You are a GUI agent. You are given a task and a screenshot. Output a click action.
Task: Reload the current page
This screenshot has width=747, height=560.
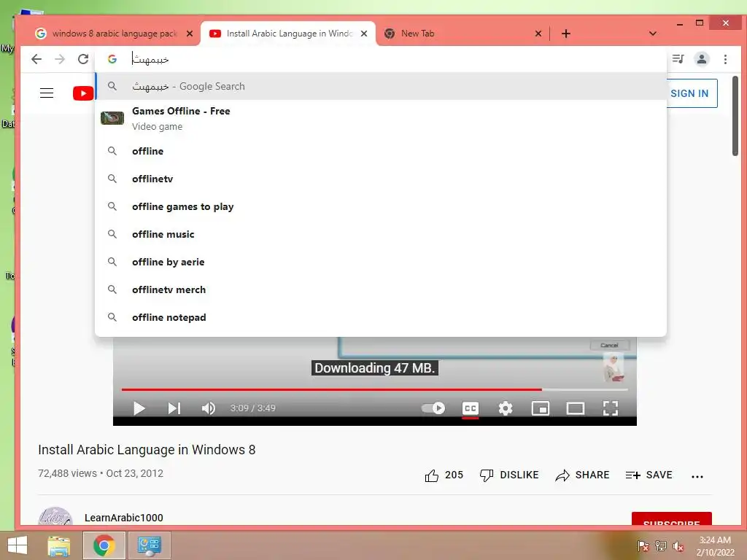pyautogui.click(x=83, y=59)
